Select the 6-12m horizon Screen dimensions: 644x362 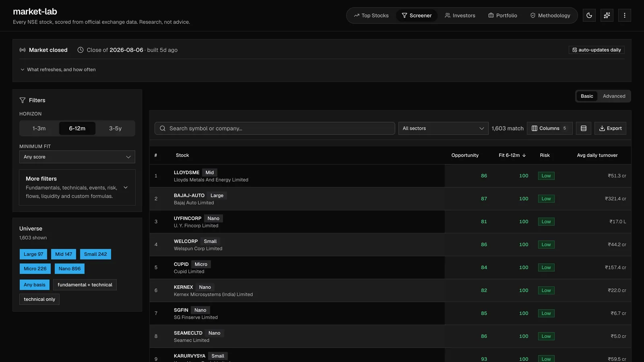(77, 128)
